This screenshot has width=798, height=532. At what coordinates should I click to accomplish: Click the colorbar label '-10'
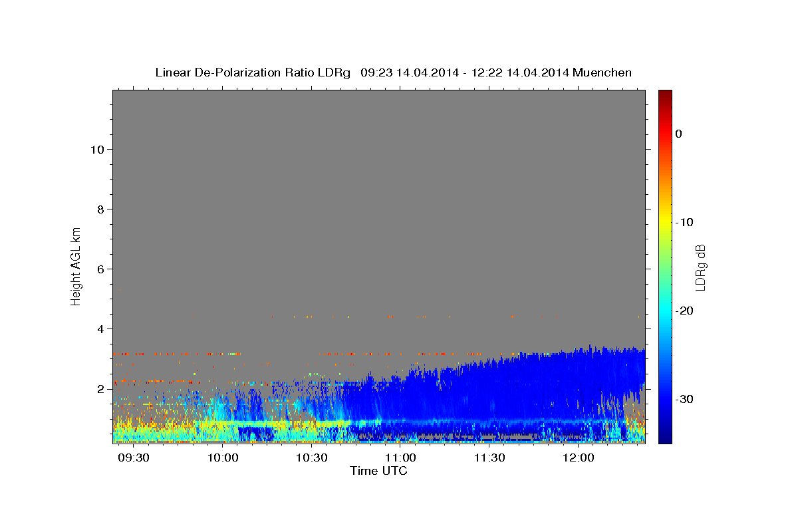[x=685, y=222]
